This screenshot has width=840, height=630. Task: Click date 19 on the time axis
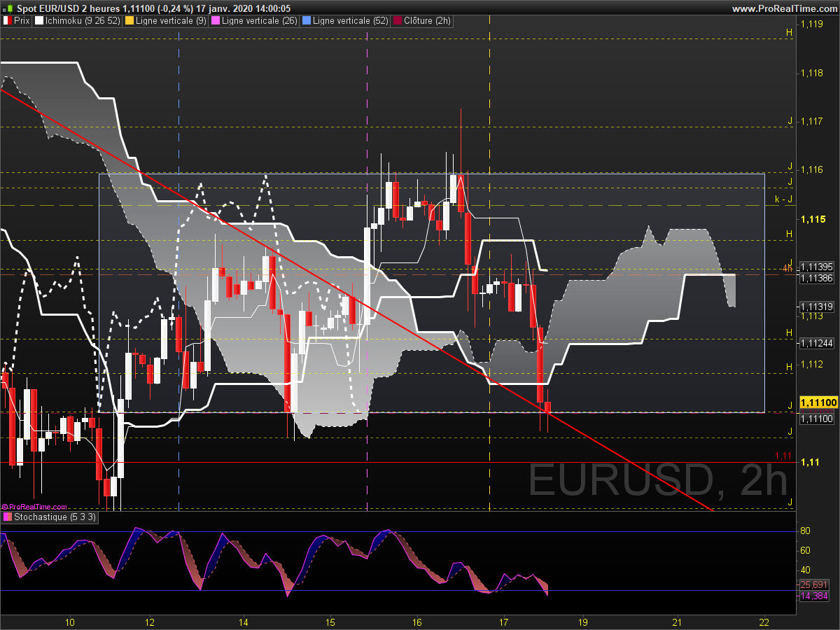click(x=583, y=622)
